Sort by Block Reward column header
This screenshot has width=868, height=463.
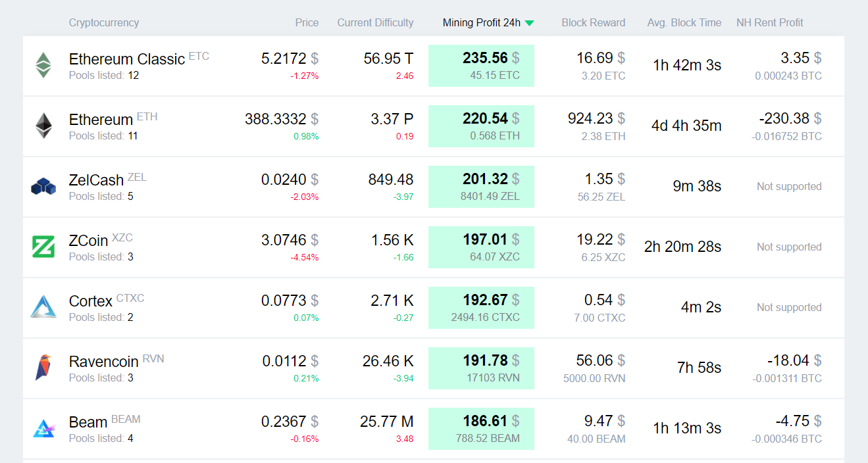(593, 22)
